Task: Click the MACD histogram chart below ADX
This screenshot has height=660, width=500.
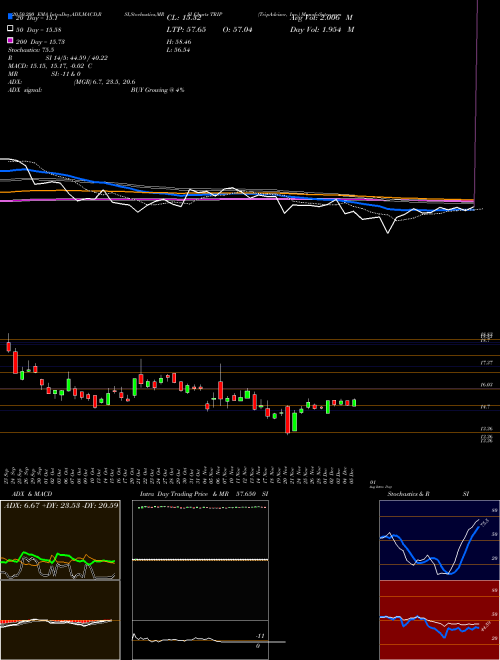Action: click(60, 620)
